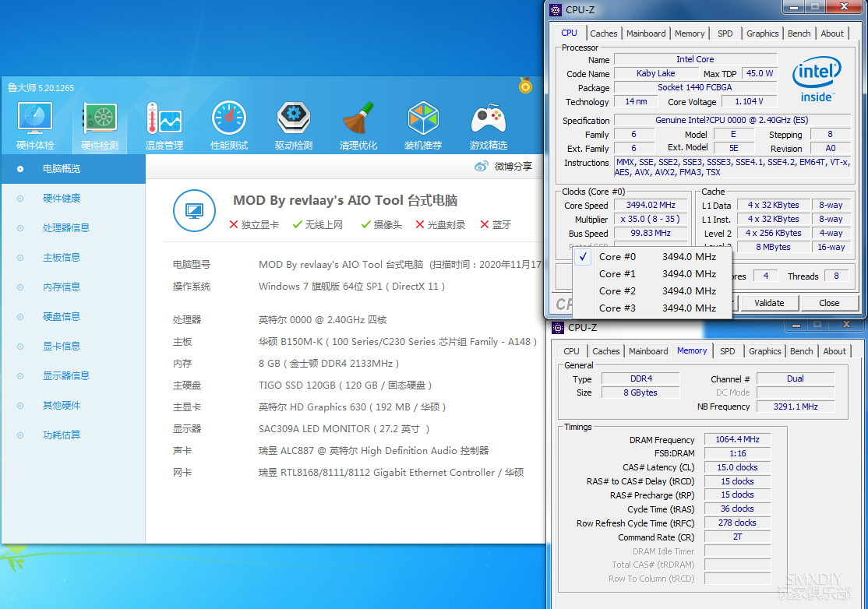Open 装机推荐 cube icon

click(423, 118)
